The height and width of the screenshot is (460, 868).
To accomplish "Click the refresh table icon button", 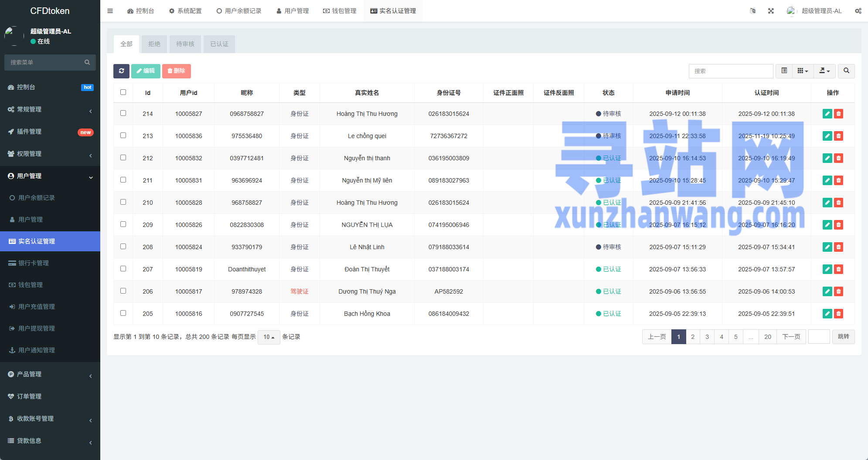I will [121, 71].
